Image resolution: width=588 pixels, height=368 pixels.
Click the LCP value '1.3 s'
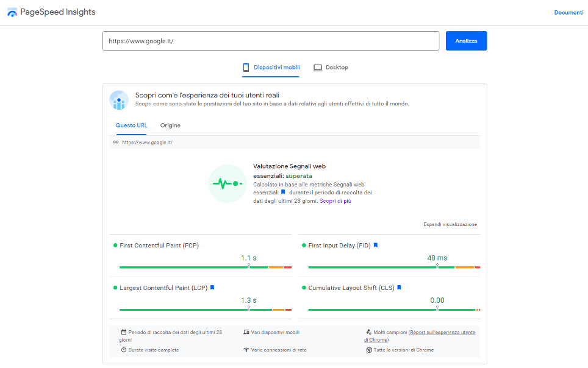click(249, 300)
